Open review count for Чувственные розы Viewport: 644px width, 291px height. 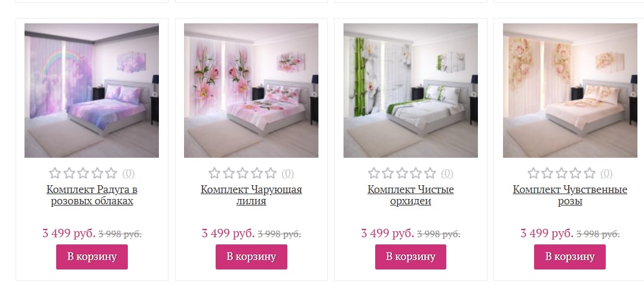coord(606,174)
